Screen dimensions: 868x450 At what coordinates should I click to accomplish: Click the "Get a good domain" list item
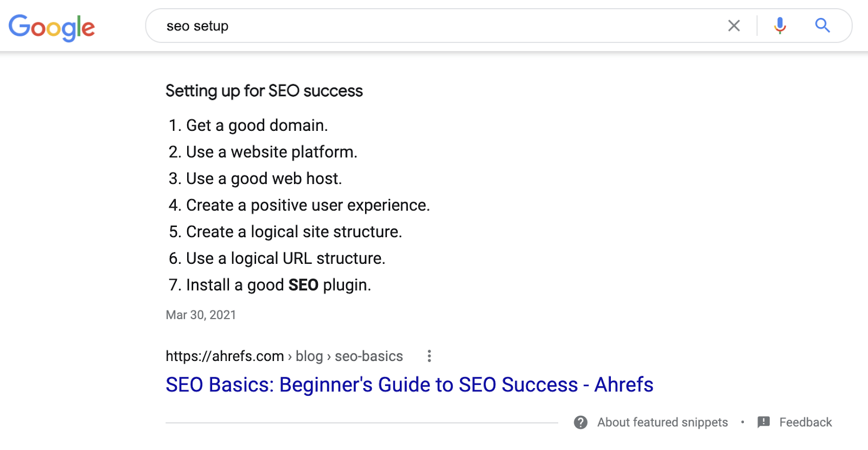(x=257, y=125)
